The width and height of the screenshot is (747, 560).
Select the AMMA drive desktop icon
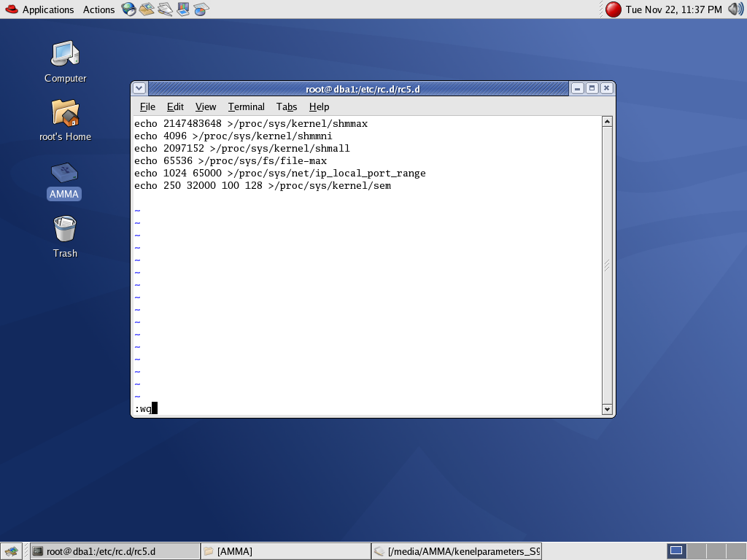tap(64, 181)
